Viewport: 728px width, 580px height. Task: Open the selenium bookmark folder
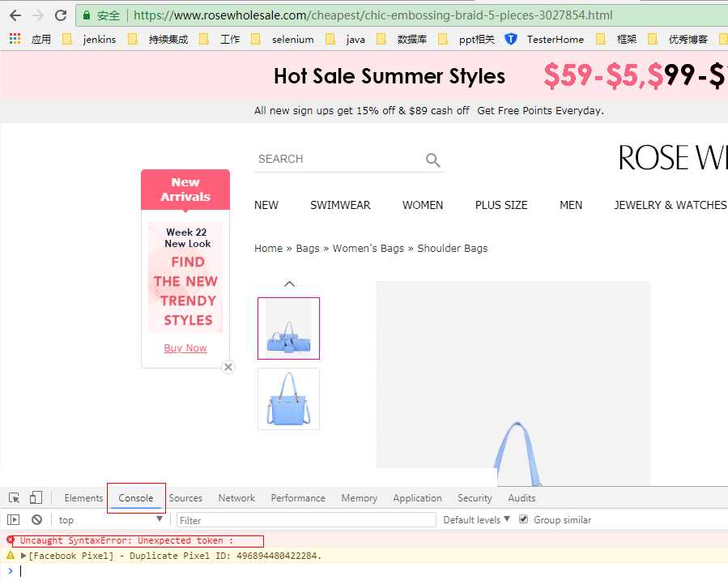(x=283, y=40)
